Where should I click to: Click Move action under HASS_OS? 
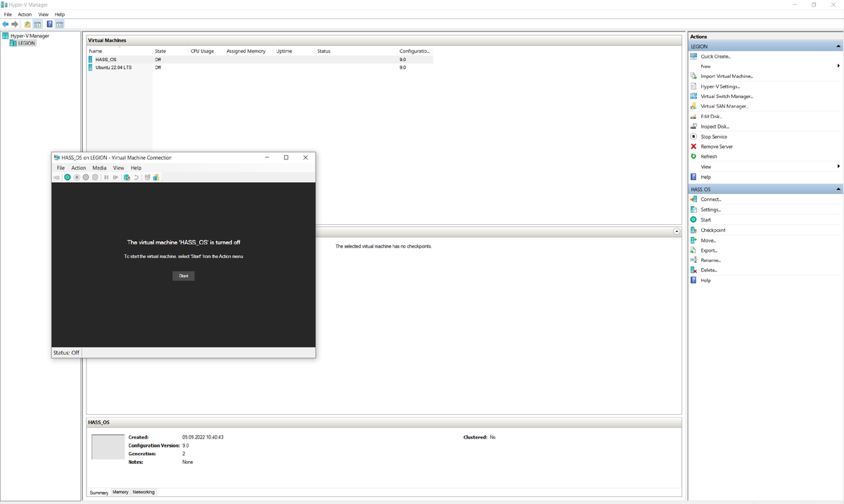(x=708, y=240)
